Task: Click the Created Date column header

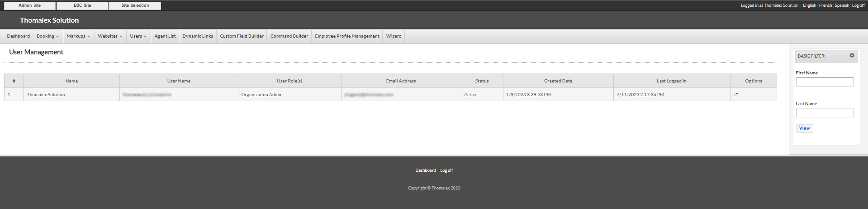Action: 558,81
